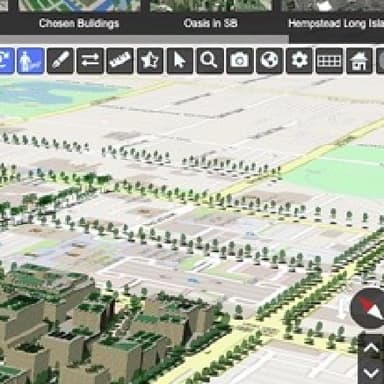Click the star favorites tool icon
This screenshot has height=384, width=384.
tap(150, 60)
